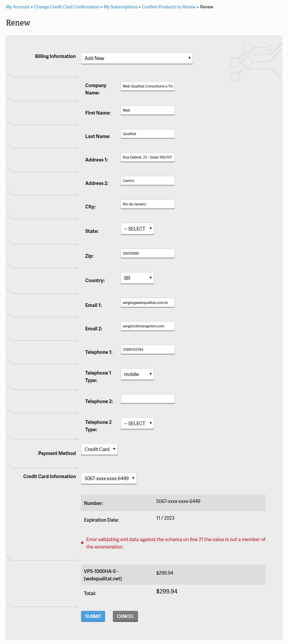This screenshot has width=288, height=644.
Task: Go to My Account breadcrumb link
Action: [x=18, y=7]
